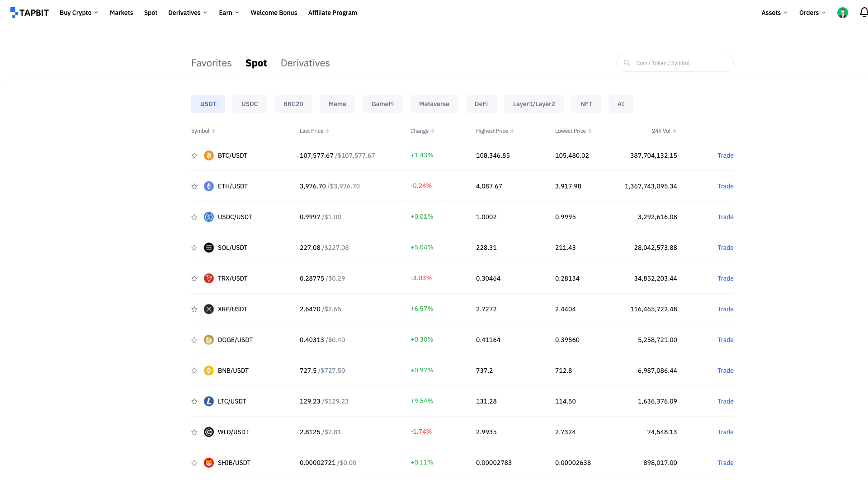Open the user profile avatar
The height and width of the screenshot is (488, 868).
point(842,13)
